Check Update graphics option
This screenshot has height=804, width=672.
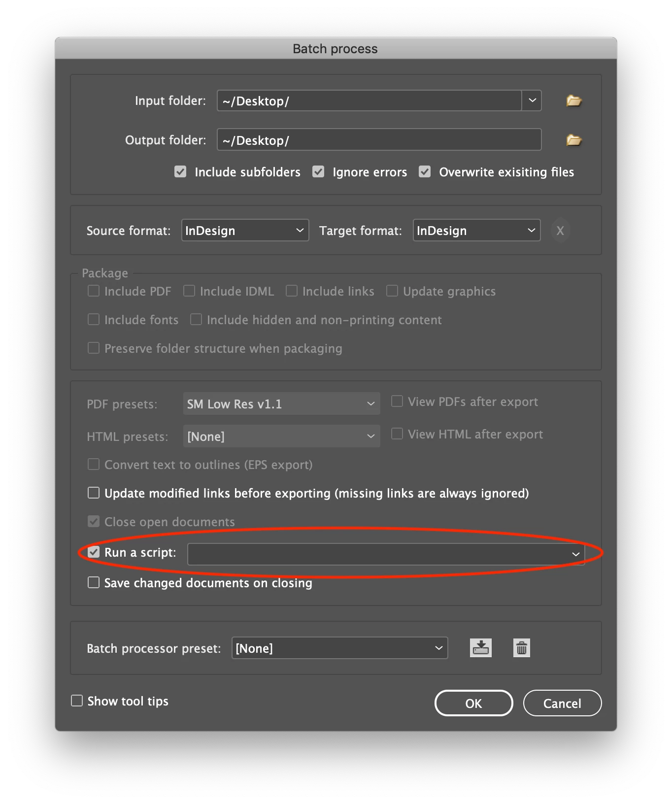tap(392, 291)
